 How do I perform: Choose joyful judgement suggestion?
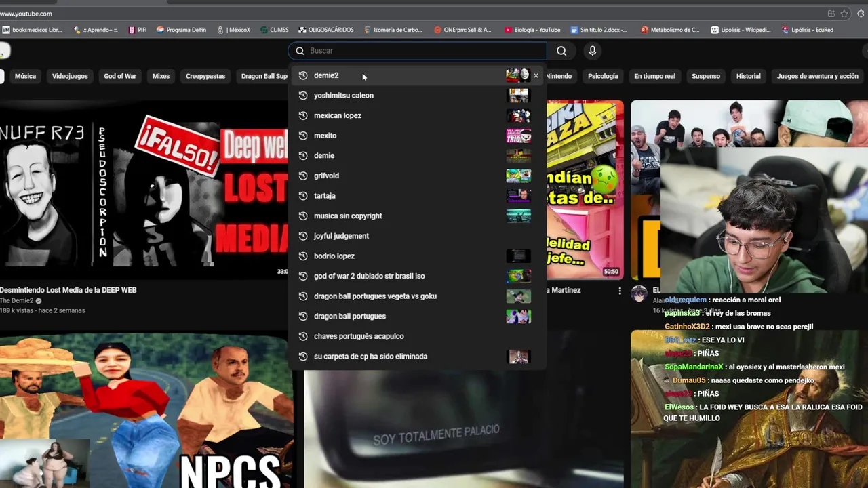pos(417,236)
